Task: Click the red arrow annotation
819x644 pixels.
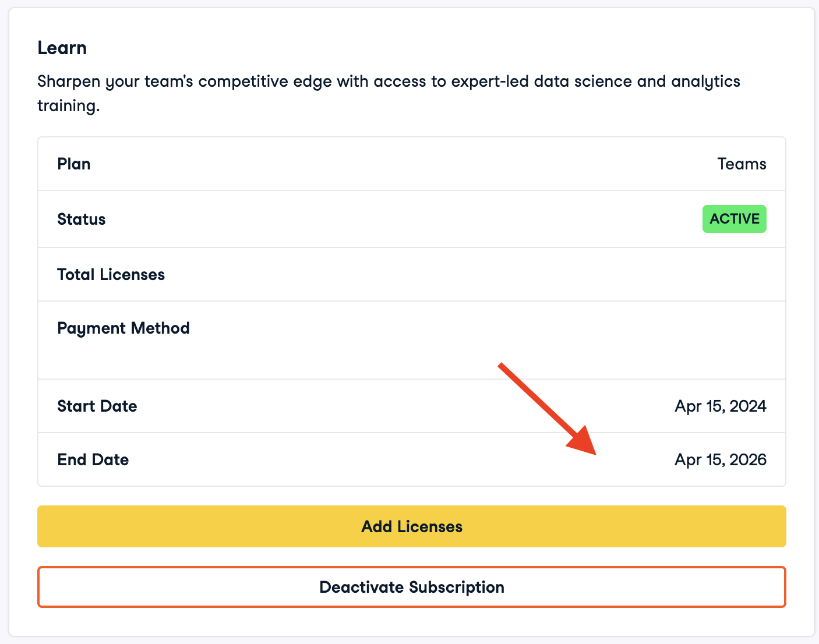Action: pyautogui.click(x=547, y=409)
